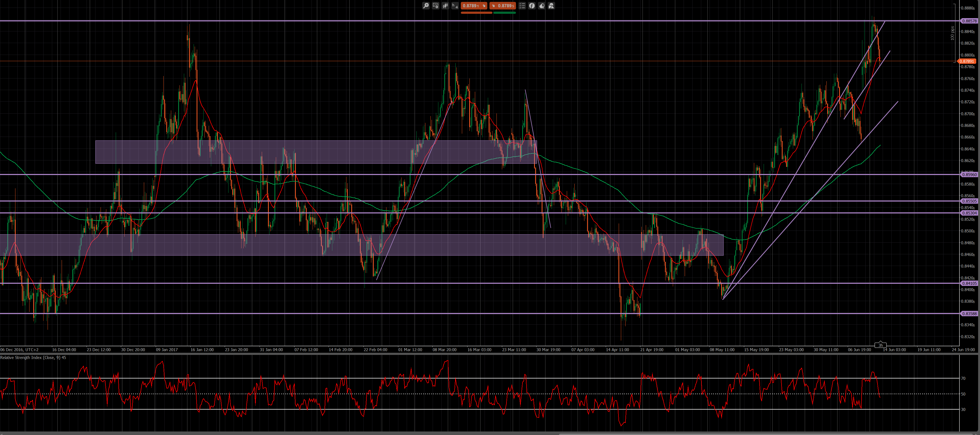Click the Facebook share icon
This screenshot has width=980, height=435.
532,6
